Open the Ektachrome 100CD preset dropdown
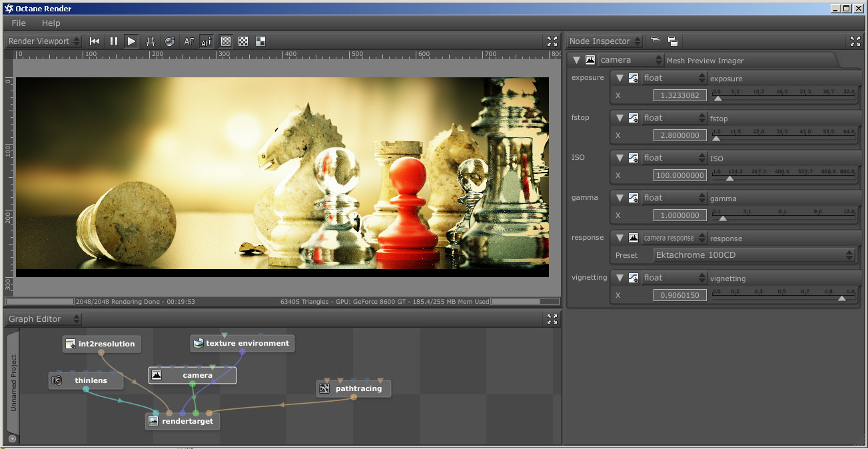Viewport: 868px width, 449px height. point(754,255)
